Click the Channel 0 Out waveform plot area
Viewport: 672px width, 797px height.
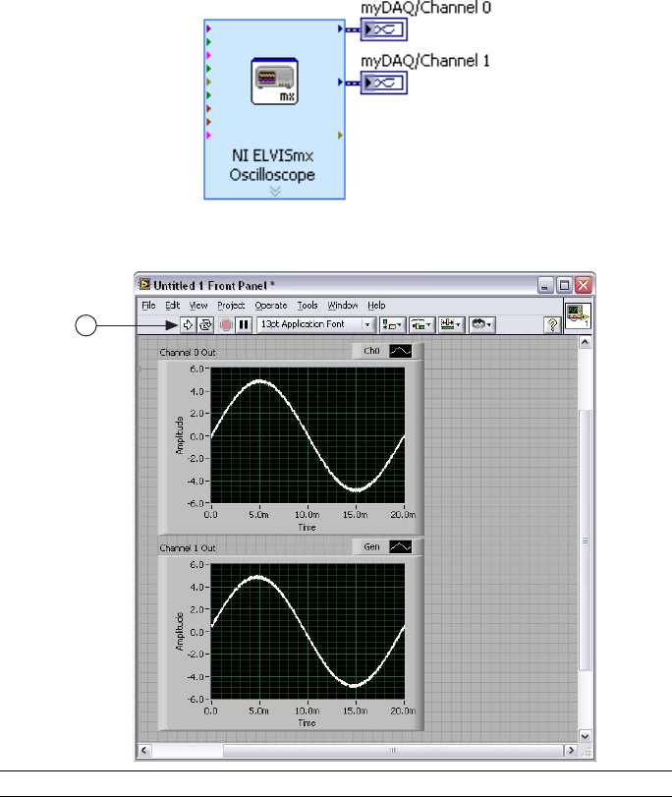(308, 435)
